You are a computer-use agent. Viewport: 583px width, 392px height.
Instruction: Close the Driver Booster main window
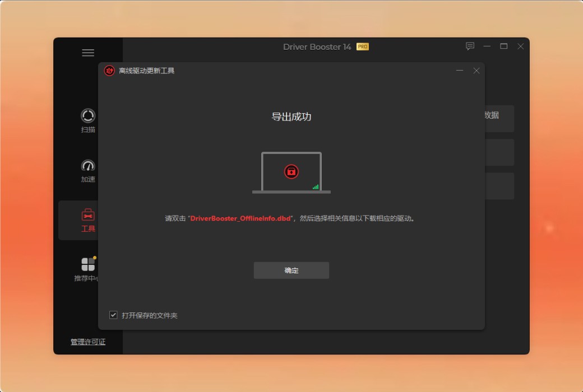point(521,46)
